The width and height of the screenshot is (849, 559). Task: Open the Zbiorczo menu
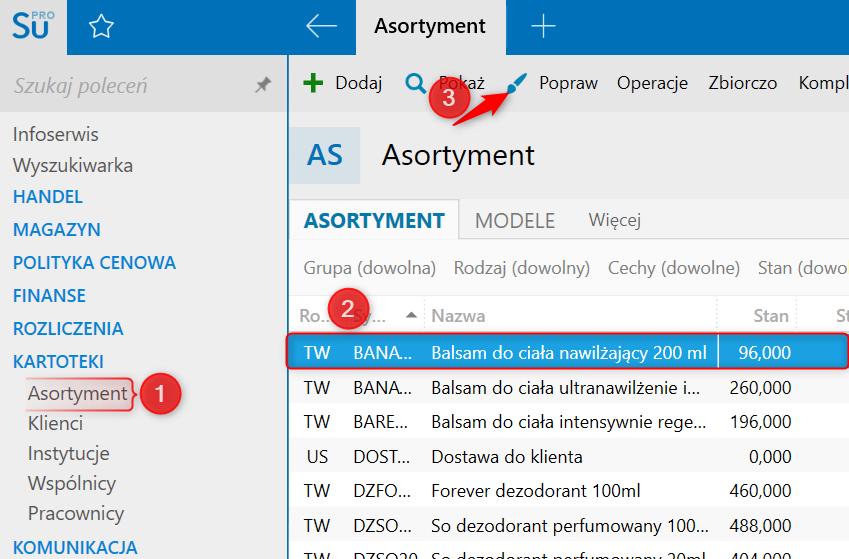point(742,83)
